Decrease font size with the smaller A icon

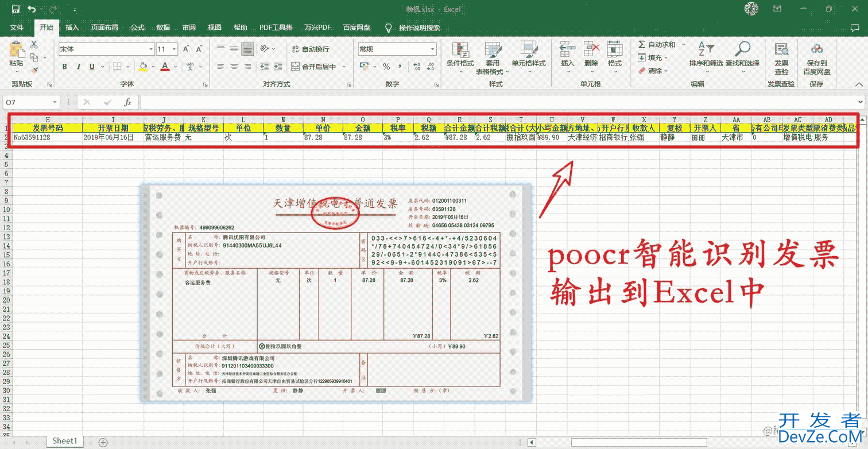click(198, 49)
